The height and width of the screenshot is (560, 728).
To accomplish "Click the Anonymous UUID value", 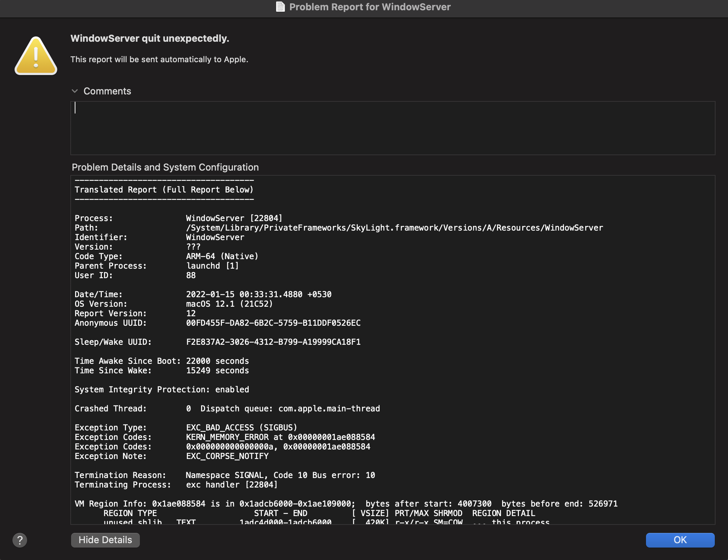I will click(x=273, y=323).
